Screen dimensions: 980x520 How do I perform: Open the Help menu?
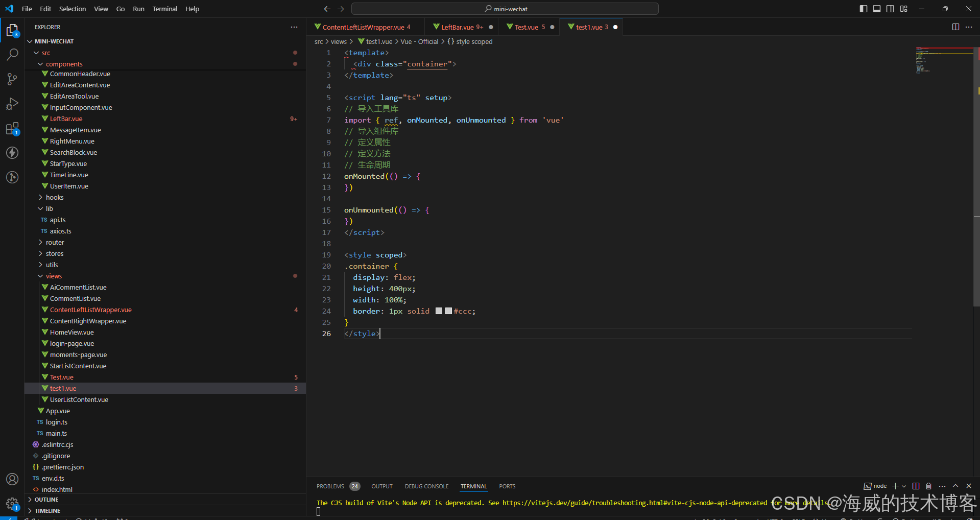192,9
